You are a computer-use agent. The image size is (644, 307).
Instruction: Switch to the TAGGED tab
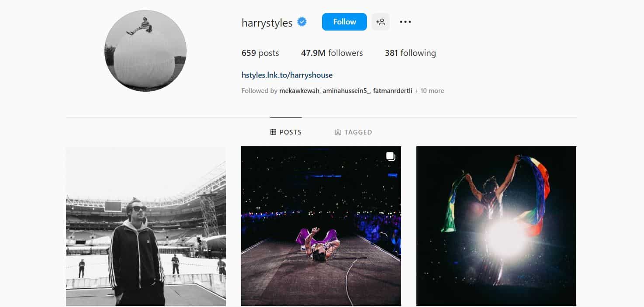[x=353, y=132]
